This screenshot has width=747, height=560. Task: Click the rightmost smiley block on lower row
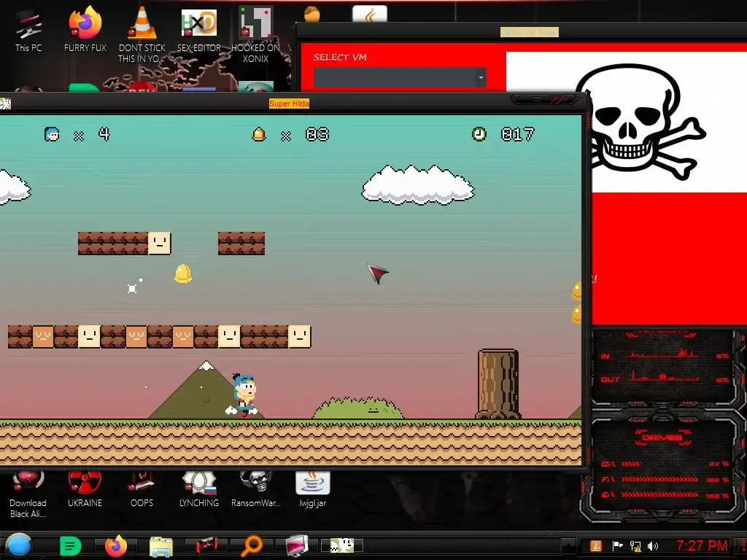(300, 337)
